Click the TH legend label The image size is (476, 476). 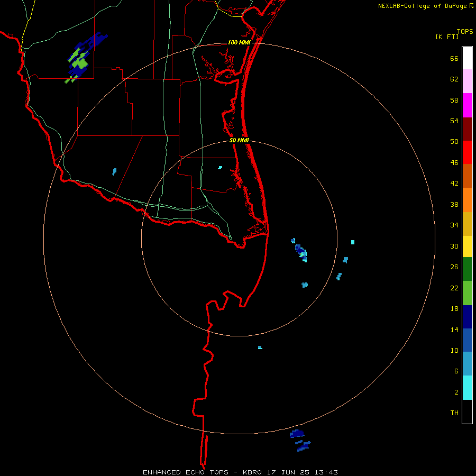(x=454, y=413)
